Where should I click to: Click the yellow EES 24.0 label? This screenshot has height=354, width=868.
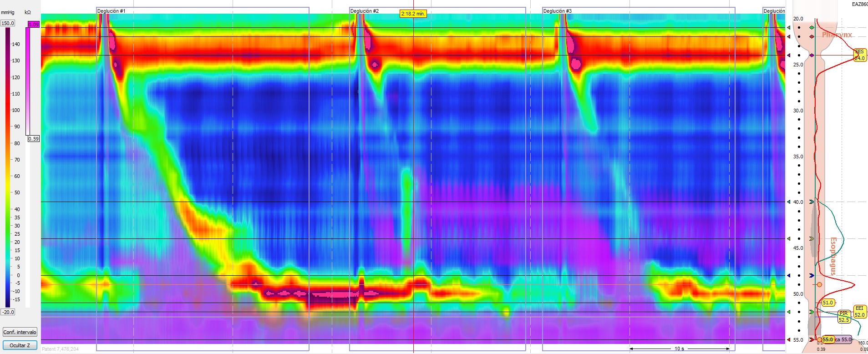[859, 55]
